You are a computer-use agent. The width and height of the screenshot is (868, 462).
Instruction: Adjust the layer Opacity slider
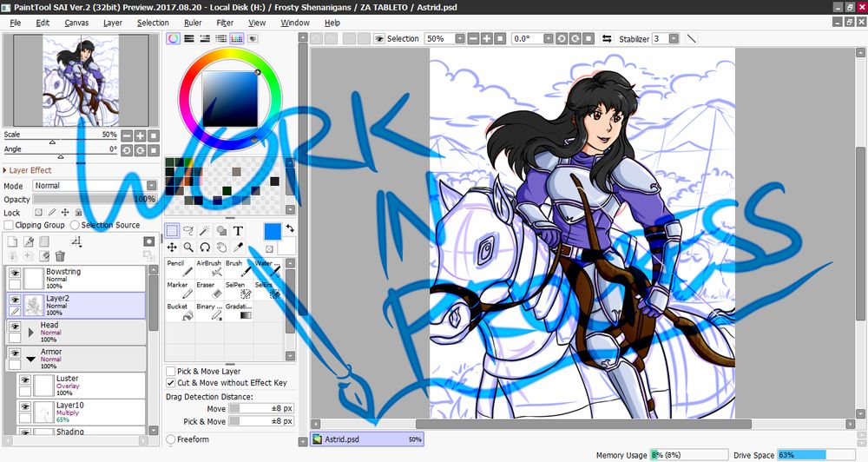[95, 199]
